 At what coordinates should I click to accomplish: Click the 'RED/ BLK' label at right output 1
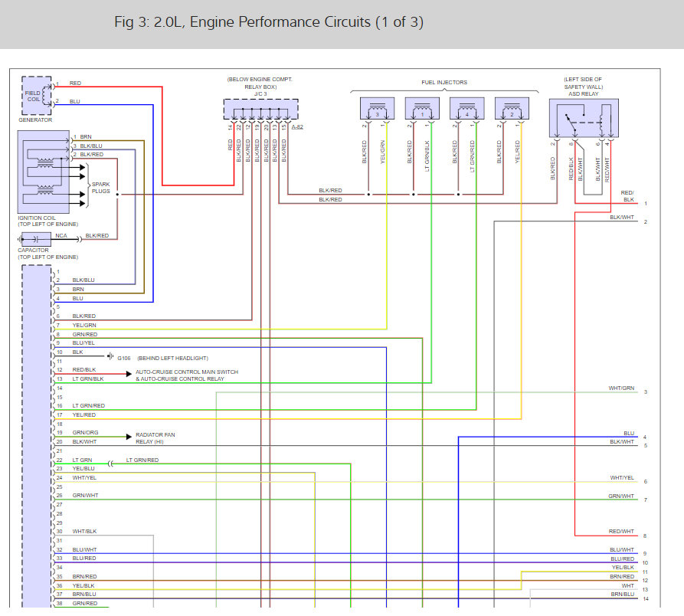click(x=627, y=196)
